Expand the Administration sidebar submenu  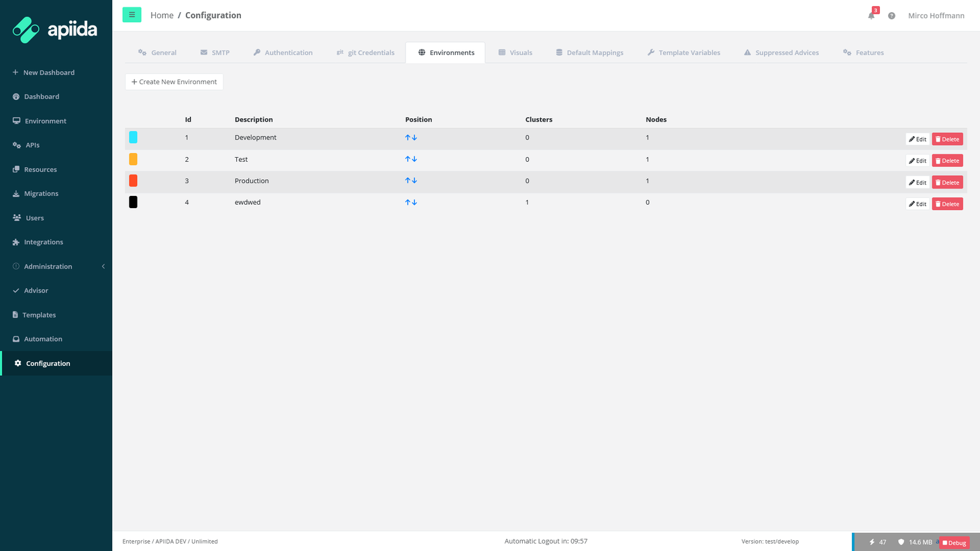click(x=47, y=266)
